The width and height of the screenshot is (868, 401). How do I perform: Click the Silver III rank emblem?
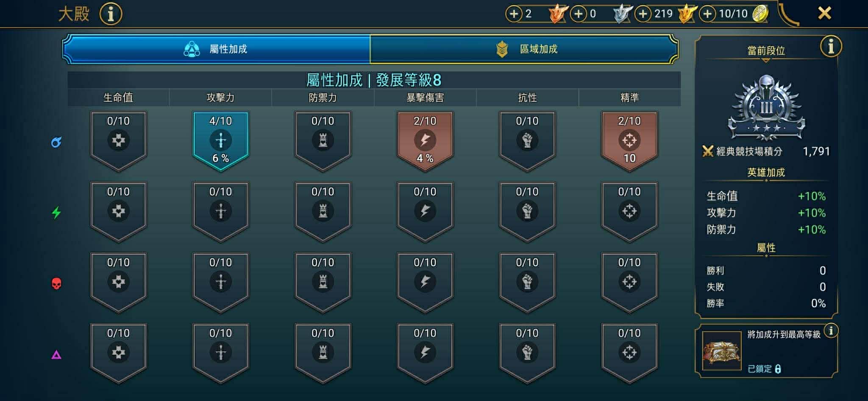click(x=766, y=108)
